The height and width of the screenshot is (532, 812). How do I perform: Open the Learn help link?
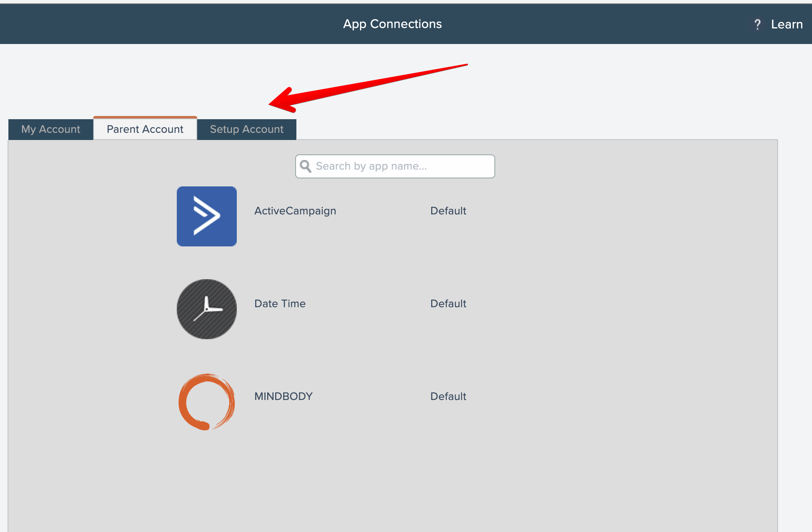[786, 24]
